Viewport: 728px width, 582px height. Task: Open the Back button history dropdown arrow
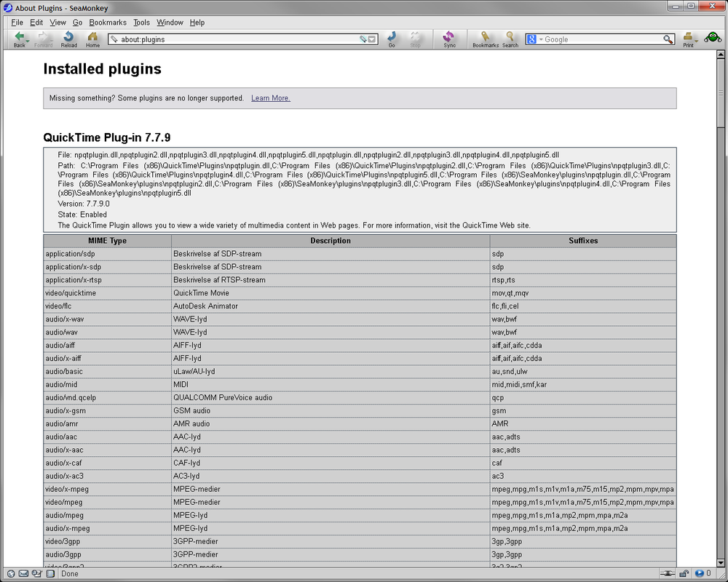[x=28, y=41]
